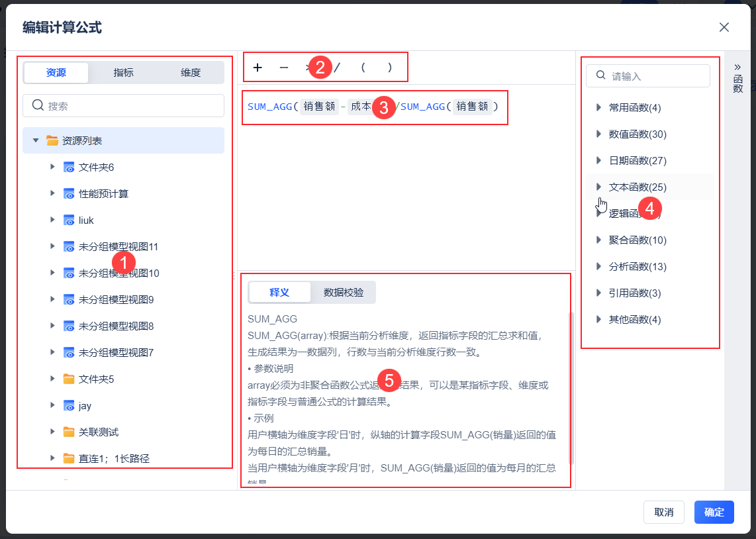Click the view icon beside liuk

point(69,220)
